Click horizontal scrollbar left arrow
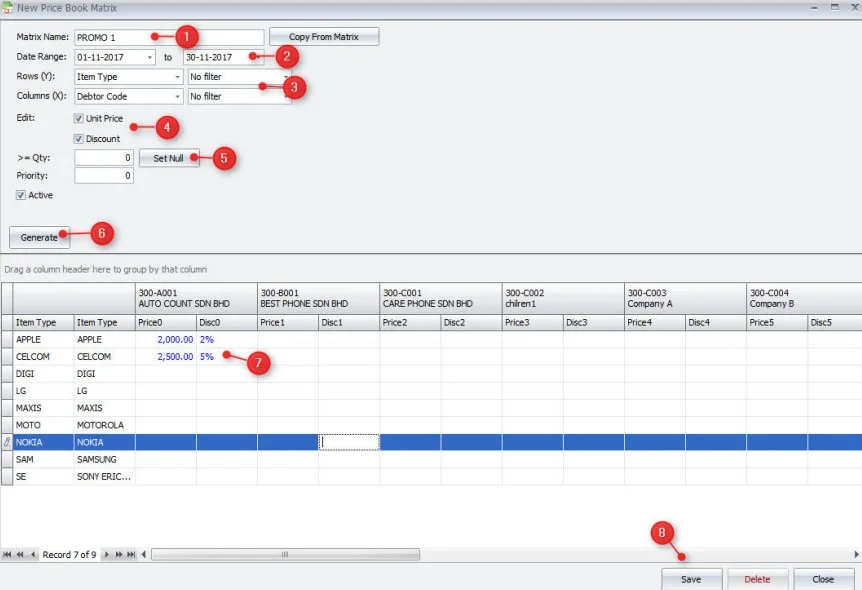Screen dimensions: 862x590 coord(143,554)
